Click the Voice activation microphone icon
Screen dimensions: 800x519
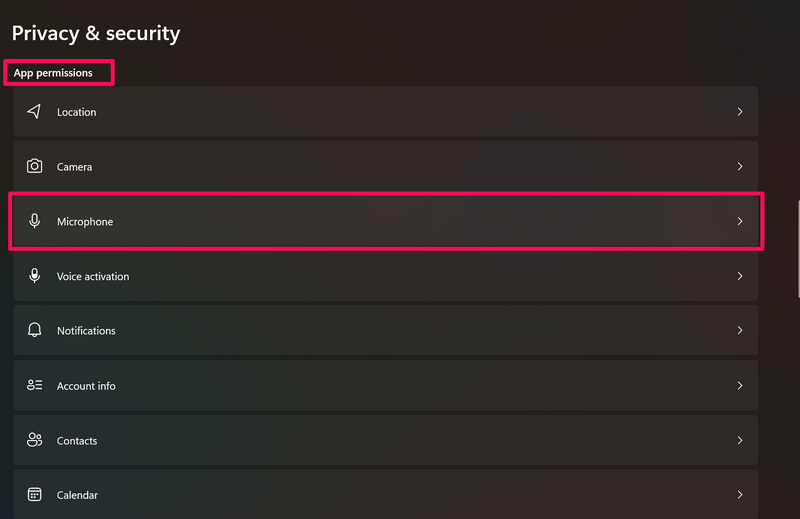[x=35, y=276]
